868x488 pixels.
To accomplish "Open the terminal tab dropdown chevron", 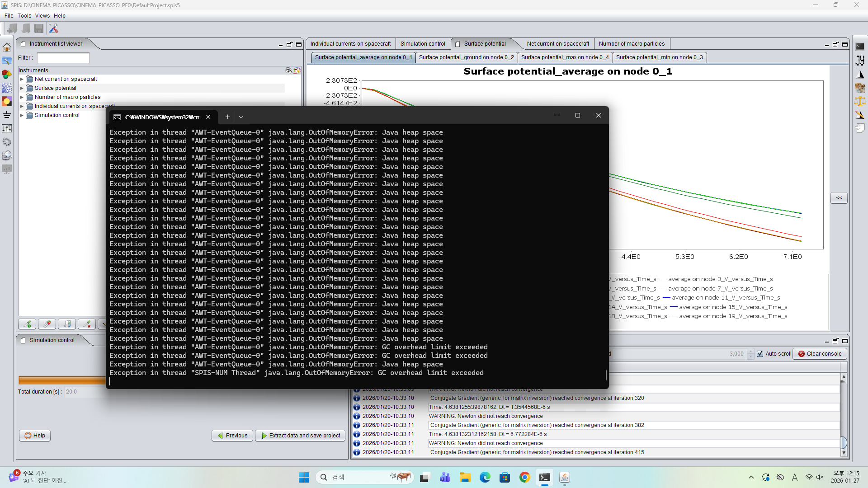I will 241,117.
